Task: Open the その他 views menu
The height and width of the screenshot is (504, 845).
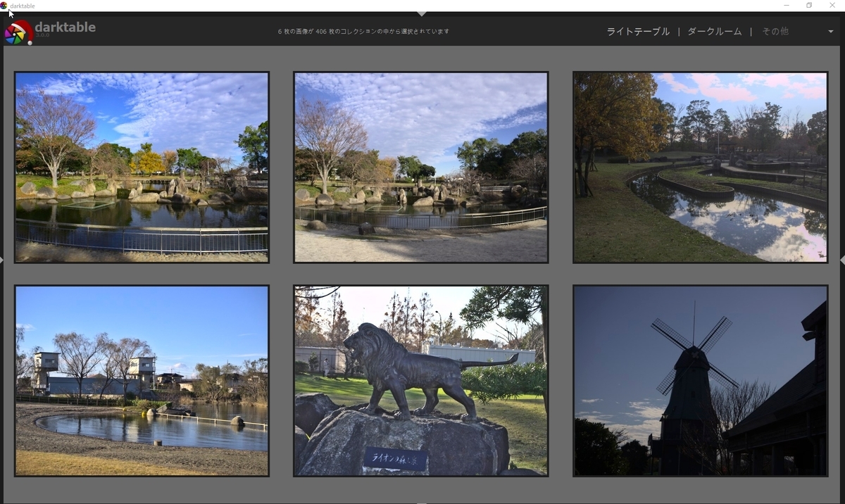Action: (x=775, y=32)
